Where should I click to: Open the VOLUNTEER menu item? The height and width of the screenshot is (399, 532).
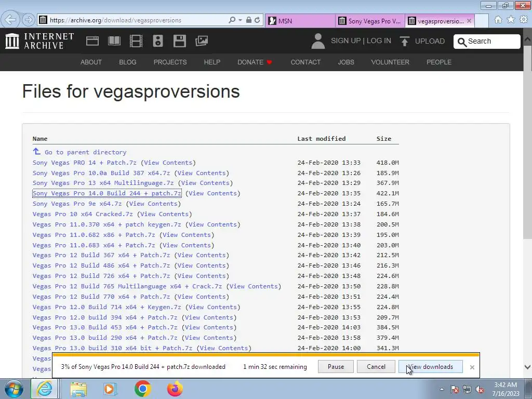click(x=390, y=62)
